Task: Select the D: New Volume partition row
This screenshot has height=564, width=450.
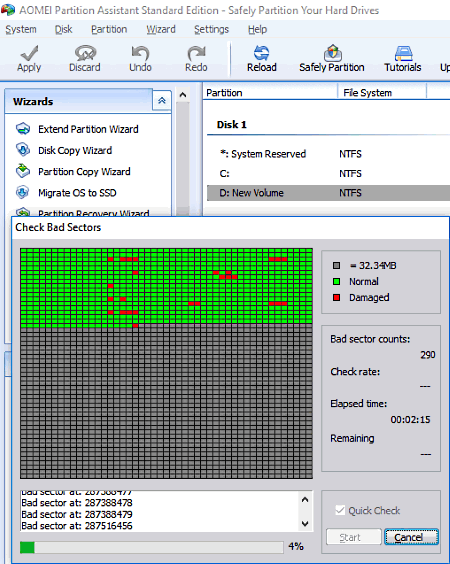Action: [x=328, y=193]
